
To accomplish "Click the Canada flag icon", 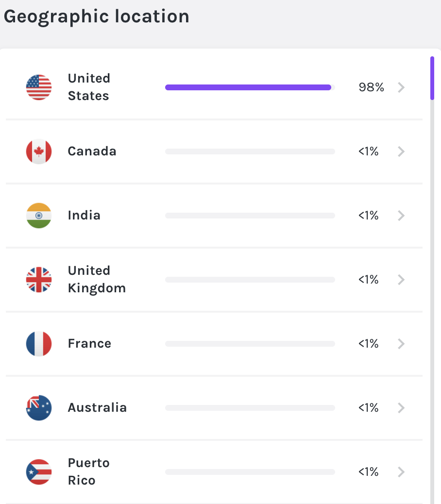I will click(39, 151).
